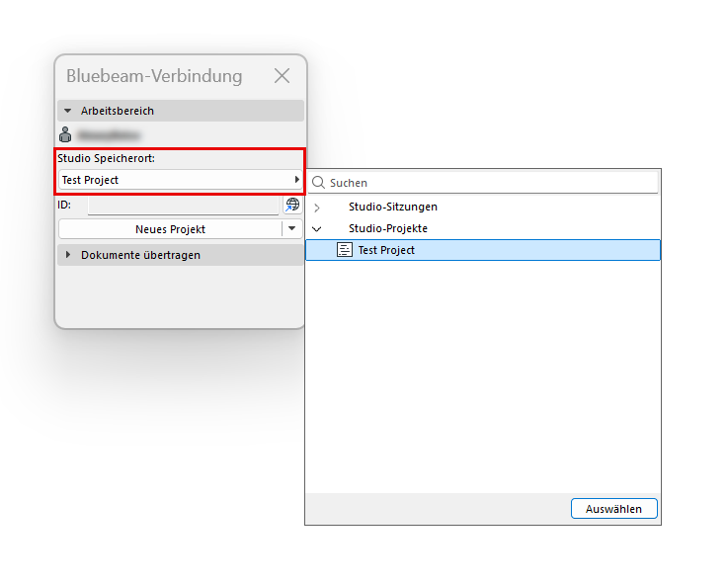Click the Test Project document icon

[345, 250]
